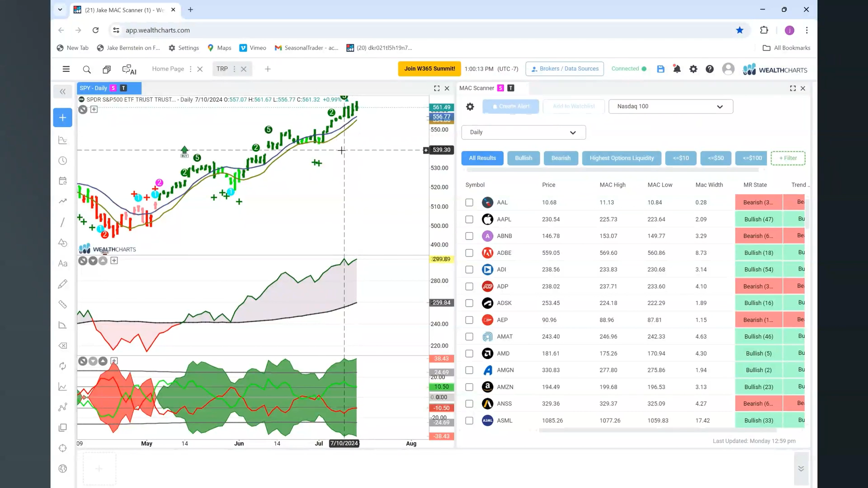
Task: Collapse middle indicator pane down arrow
Action: (x=93, y=261)
